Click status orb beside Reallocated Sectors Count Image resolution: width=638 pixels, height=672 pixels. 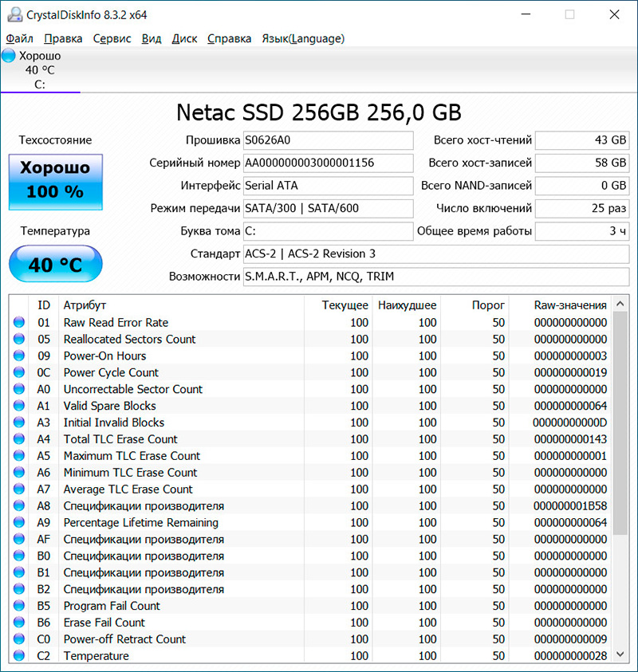19,340
